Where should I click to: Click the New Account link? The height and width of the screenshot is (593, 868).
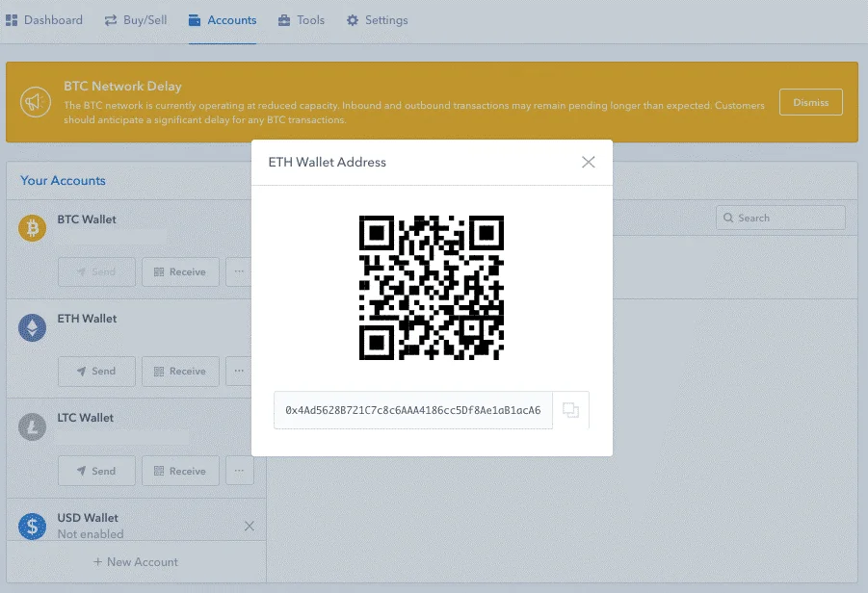(x=136, y=562)
